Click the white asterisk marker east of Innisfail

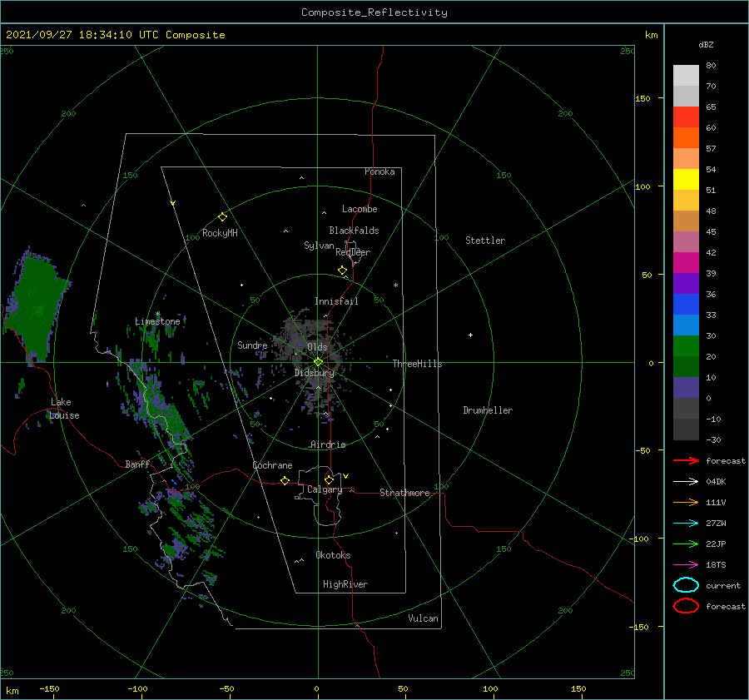(x=395, y=285)
